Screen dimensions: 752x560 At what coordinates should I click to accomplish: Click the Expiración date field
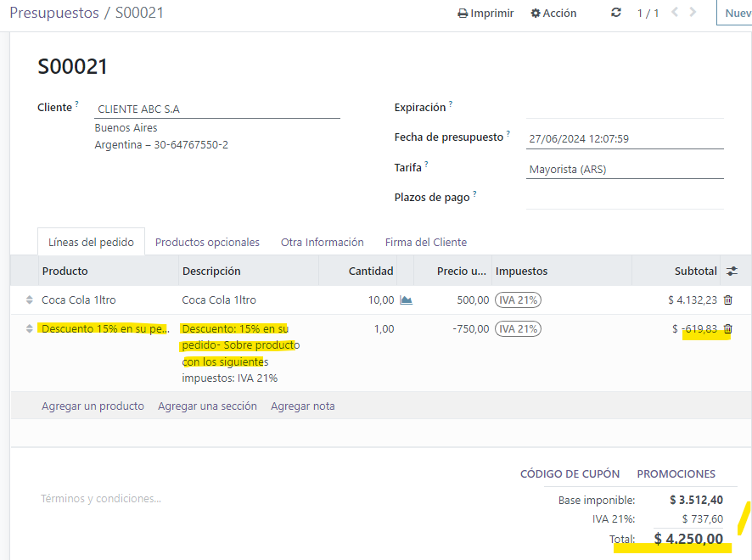[x=625, y=109]
